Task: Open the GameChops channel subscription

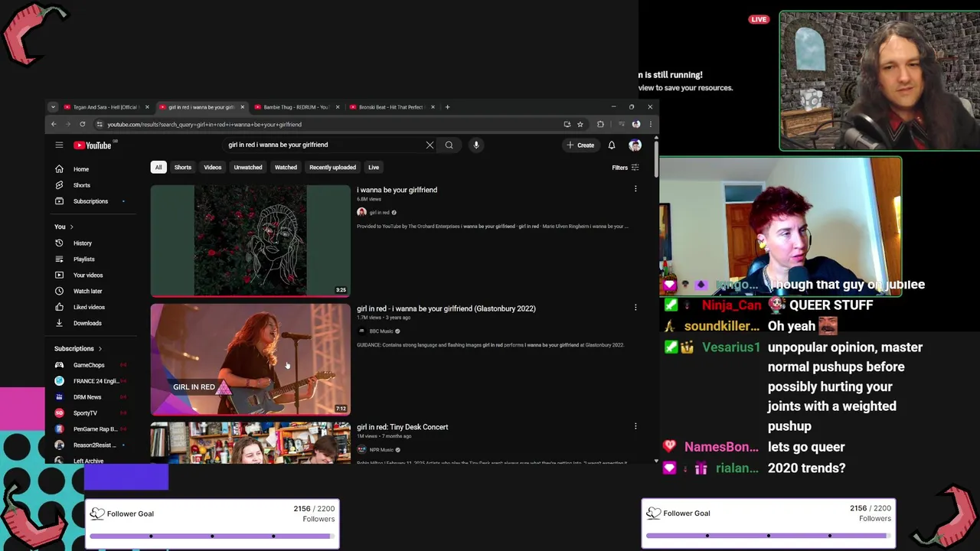Action: tap(89, 365)
